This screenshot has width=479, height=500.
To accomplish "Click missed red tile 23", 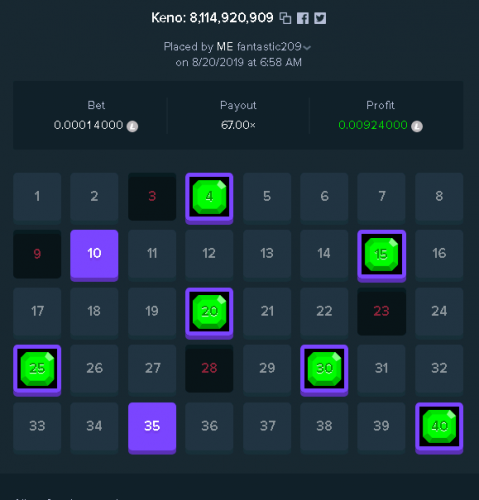I will pyautogui.click(x=382, y=311).
